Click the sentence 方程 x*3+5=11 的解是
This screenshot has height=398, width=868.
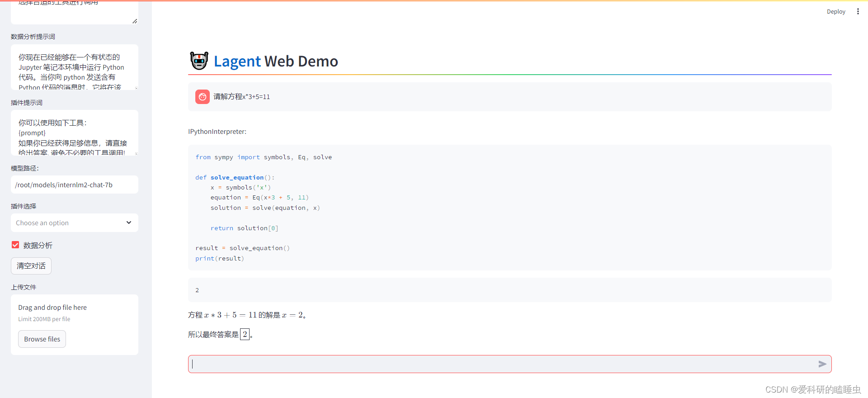point(248,315)
